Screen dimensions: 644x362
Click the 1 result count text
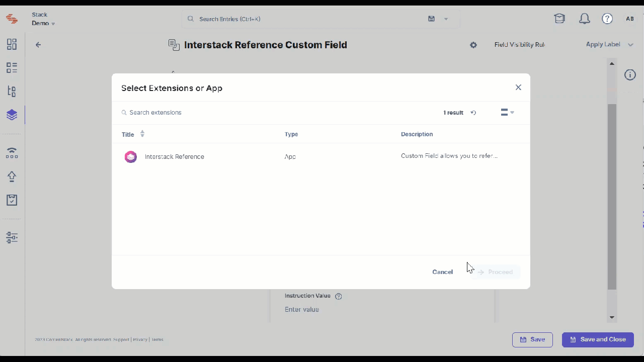click(453, 113)
